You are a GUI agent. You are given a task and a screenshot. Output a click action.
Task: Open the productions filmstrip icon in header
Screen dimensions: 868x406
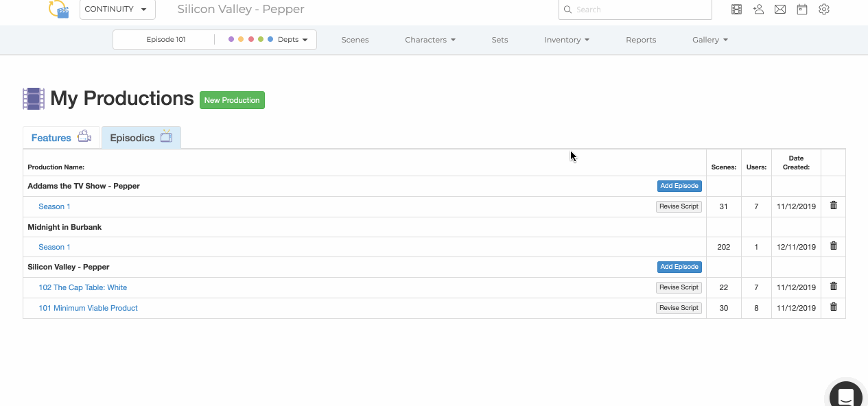pyautogui.click(x=736, y=10)
